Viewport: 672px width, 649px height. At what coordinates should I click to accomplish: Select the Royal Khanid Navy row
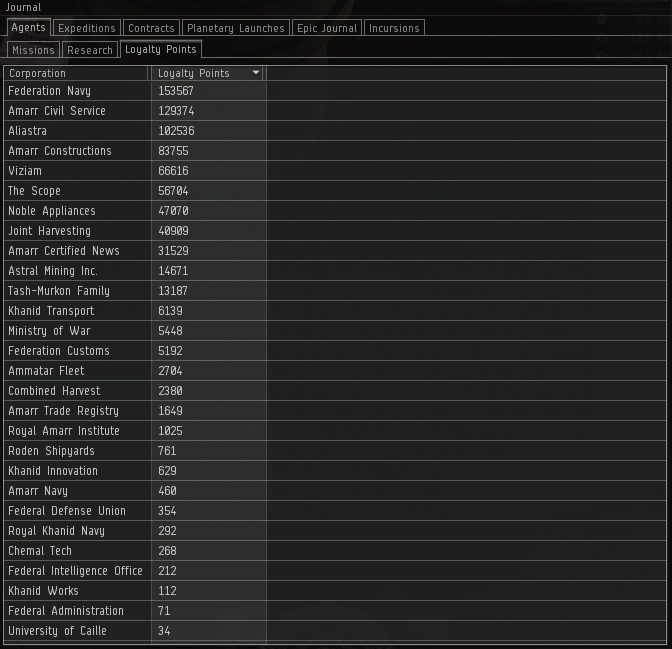click(x=335, y=531)
